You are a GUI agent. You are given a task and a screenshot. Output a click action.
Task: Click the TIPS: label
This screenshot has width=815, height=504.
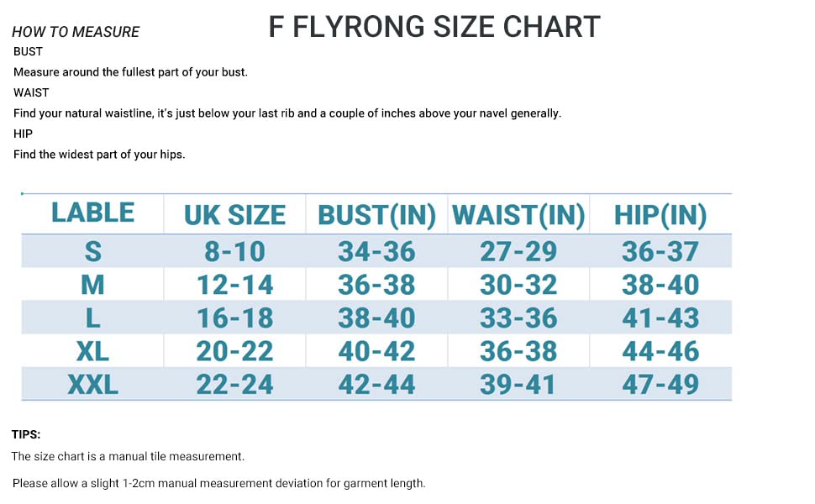pos(26,435)
